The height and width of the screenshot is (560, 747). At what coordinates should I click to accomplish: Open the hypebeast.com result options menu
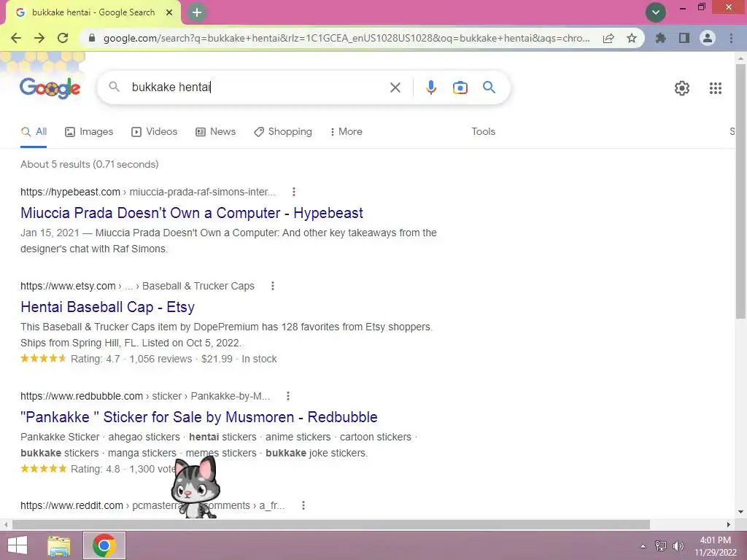294,192
